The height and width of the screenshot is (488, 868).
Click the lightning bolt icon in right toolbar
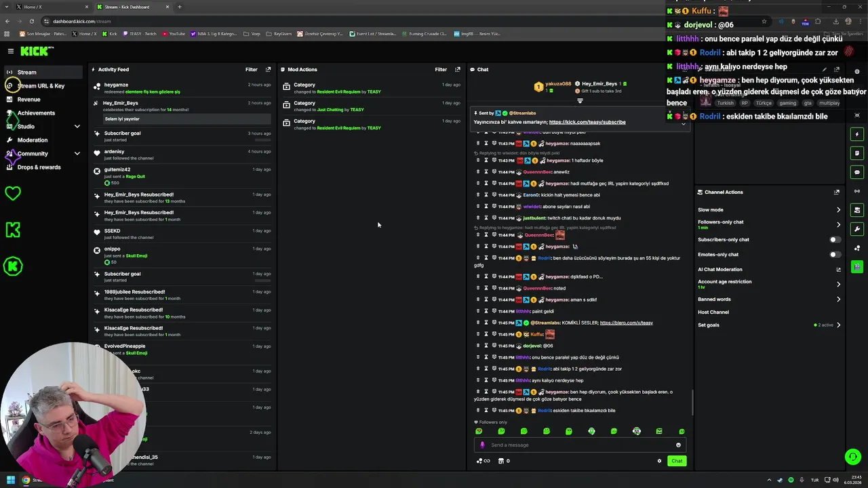(x=857, y=134)
